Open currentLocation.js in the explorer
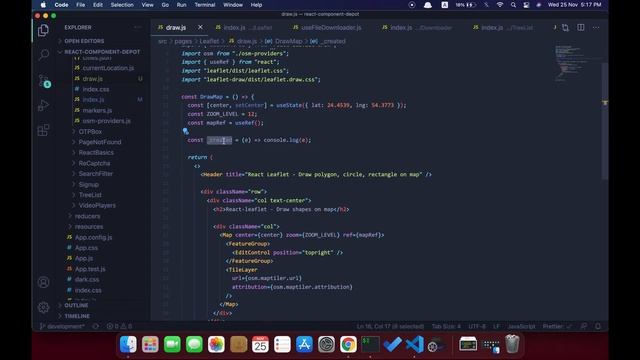The width and height of the screenshot is (640, 360). [108, 68]
